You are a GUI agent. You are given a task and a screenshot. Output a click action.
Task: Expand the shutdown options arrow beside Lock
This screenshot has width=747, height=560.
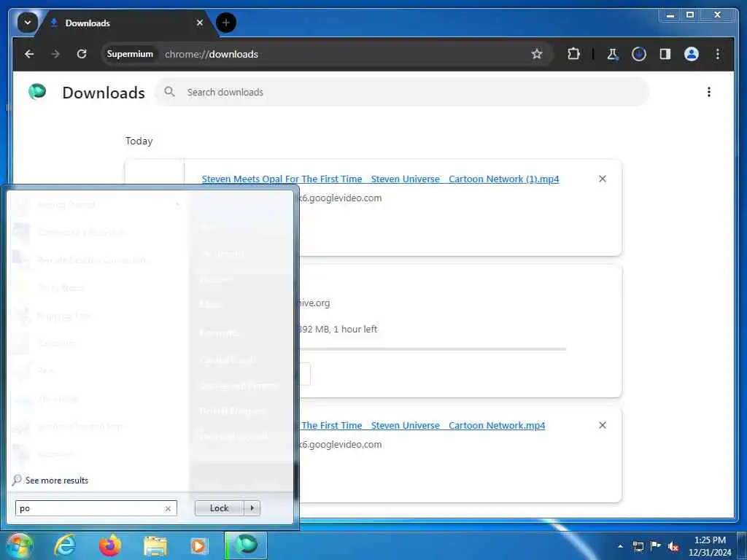[x=252, y=508]
